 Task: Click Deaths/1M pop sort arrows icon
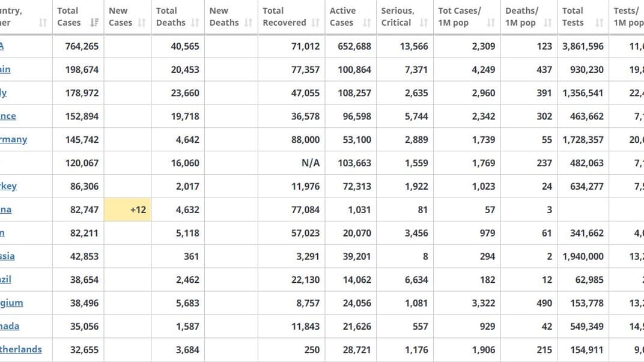tap(547, 23)
